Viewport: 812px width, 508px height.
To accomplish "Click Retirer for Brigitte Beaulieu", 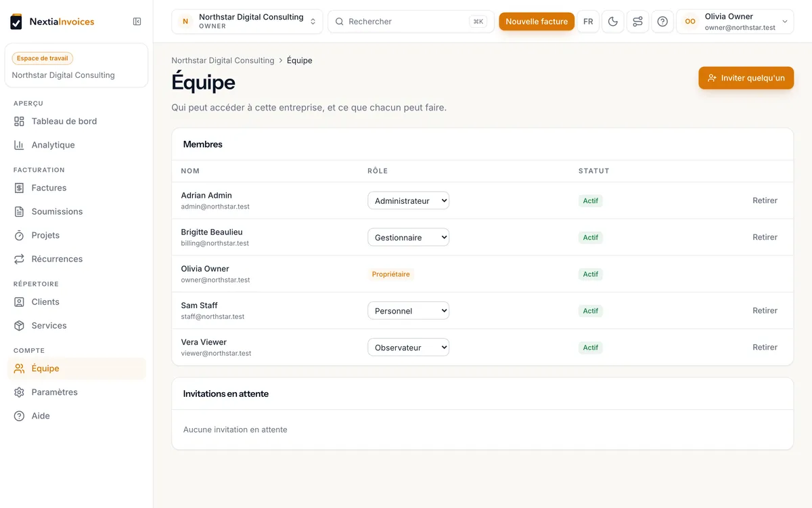I will coord(765,237).
